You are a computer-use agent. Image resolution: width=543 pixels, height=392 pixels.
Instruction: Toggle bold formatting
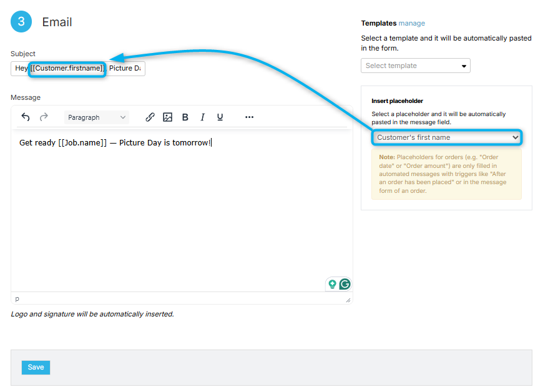tap(185, 117)
